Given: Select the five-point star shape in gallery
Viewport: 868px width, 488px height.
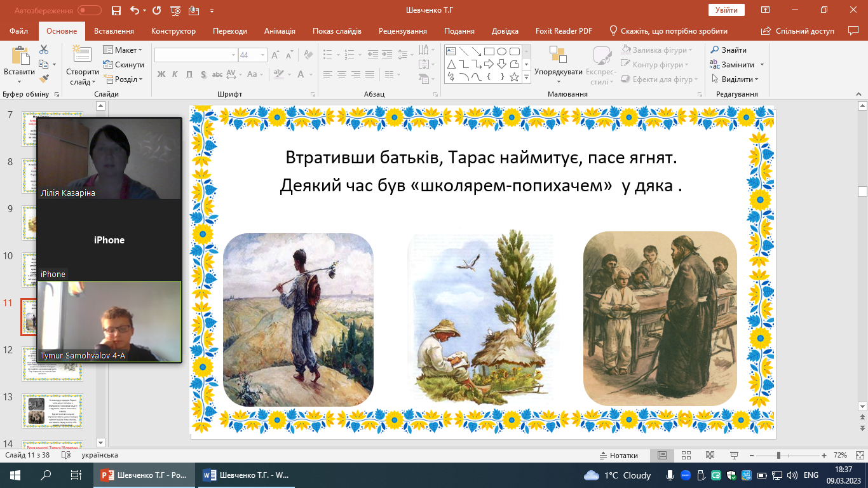Looking at the screenshot, I should (x=514, y=77).
